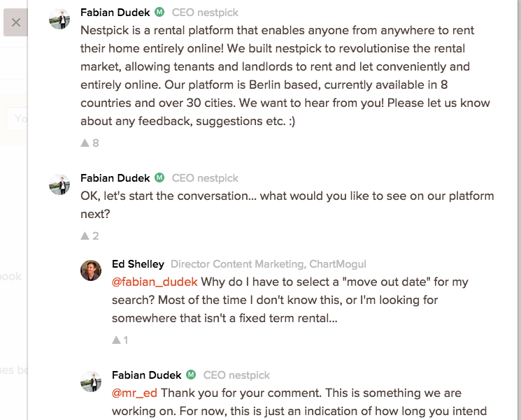Close the comments overlay with the X button

coord(16,22)
